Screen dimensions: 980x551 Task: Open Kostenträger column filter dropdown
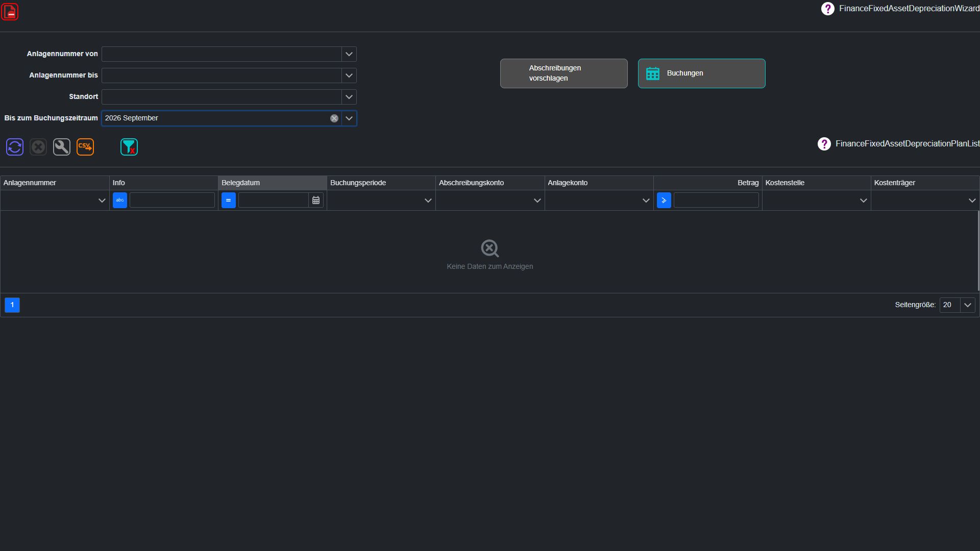pos(972,201)
